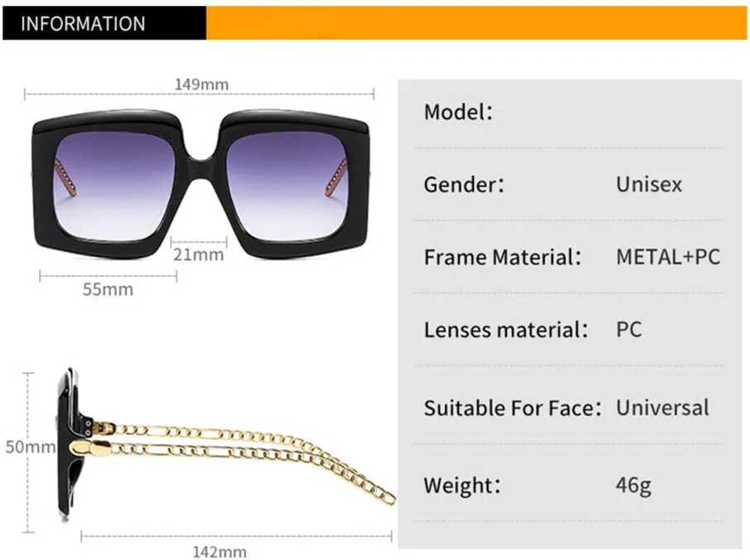The width and height of the screenshot is (750, 560).
Task: Click the orange header bar
Action: pos(476,23)
